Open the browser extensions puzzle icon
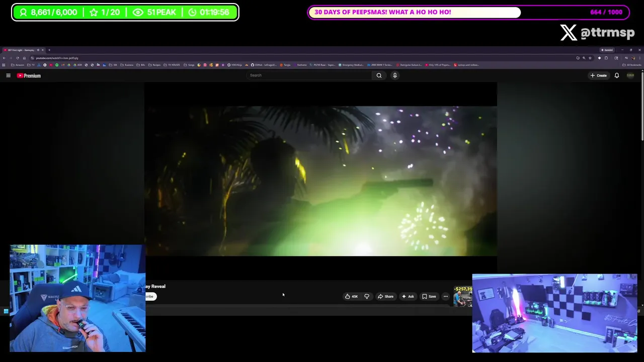Image resolution: width=644 pixels, height=362 pixels. pyautogui.click(x=606, y=58)
